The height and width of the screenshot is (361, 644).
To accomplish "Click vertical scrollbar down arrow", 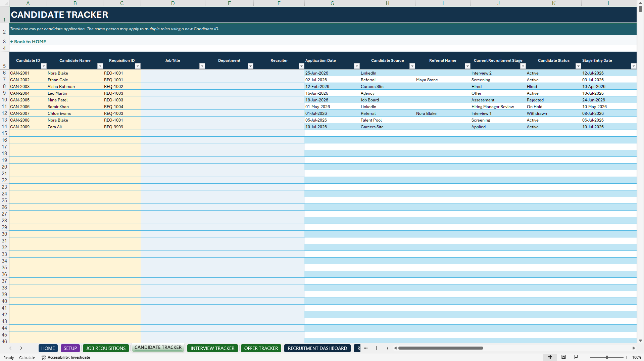I will tap(640, 341).
